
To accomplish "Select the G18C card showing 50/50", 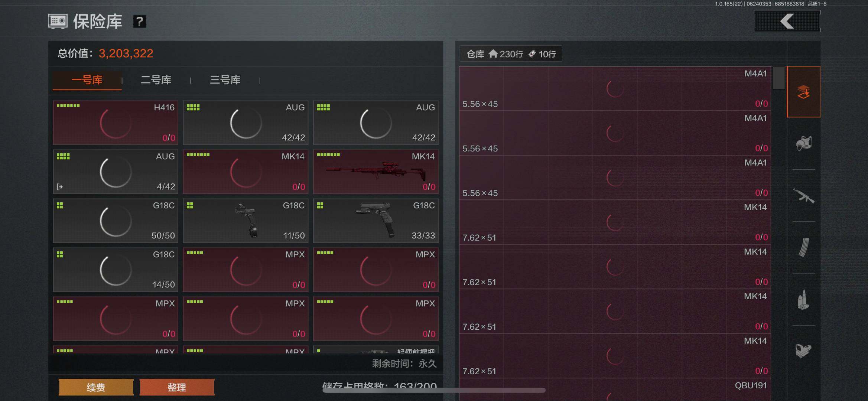I will pos(116,221).
